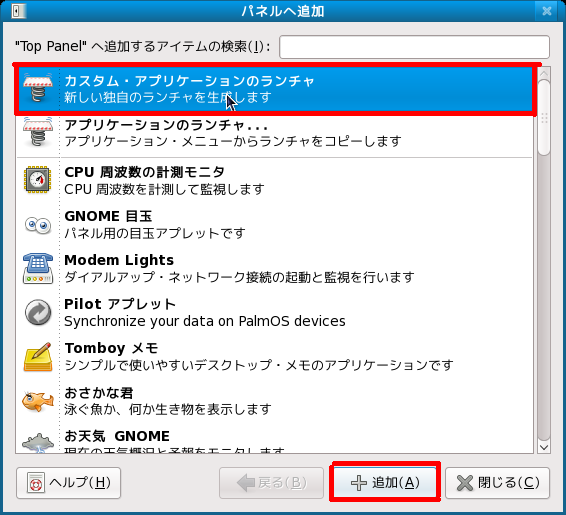Click the scrollbar down arrow

544,447
